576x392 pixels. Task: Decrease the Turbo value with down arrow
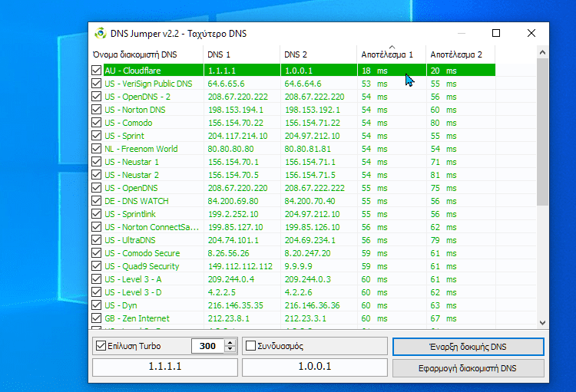[x=230, y=349]
